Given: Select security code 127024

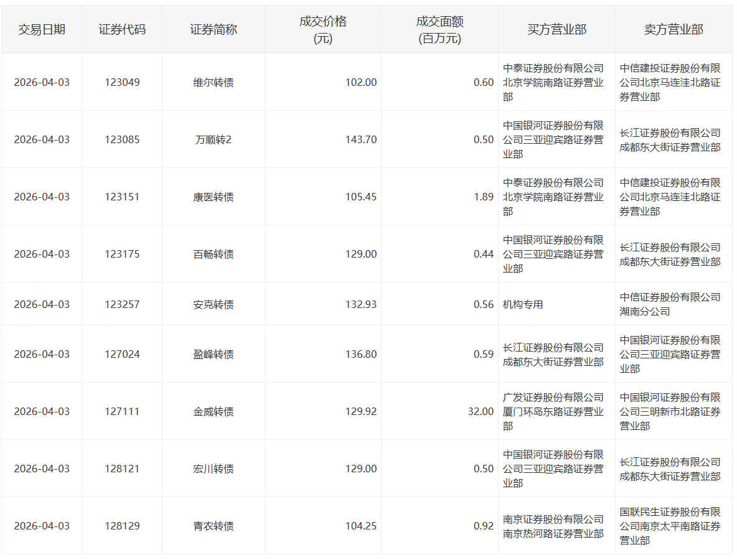Looking at the screenshot, I should pos(122,354).
